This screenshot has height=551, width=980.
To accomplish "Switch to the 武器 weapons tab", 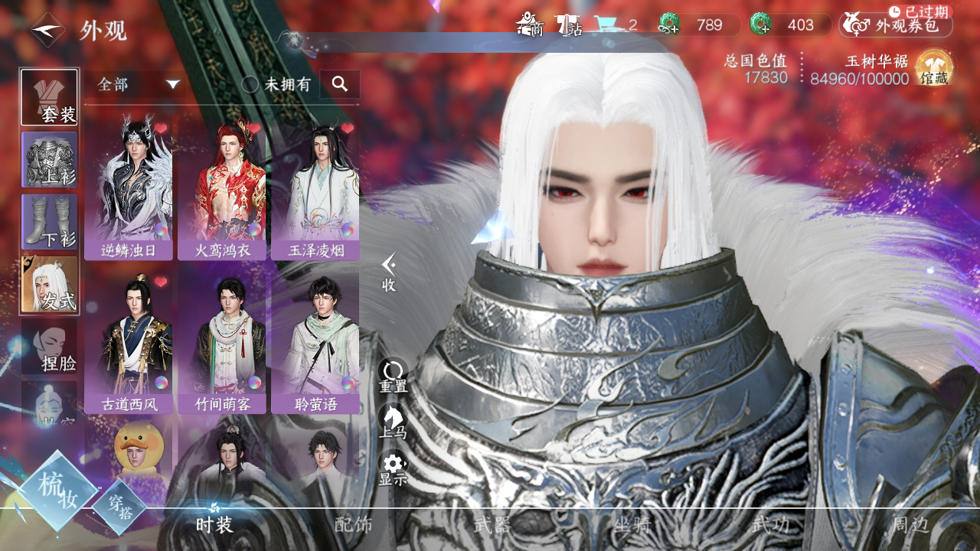I will [x=492, y=525].
